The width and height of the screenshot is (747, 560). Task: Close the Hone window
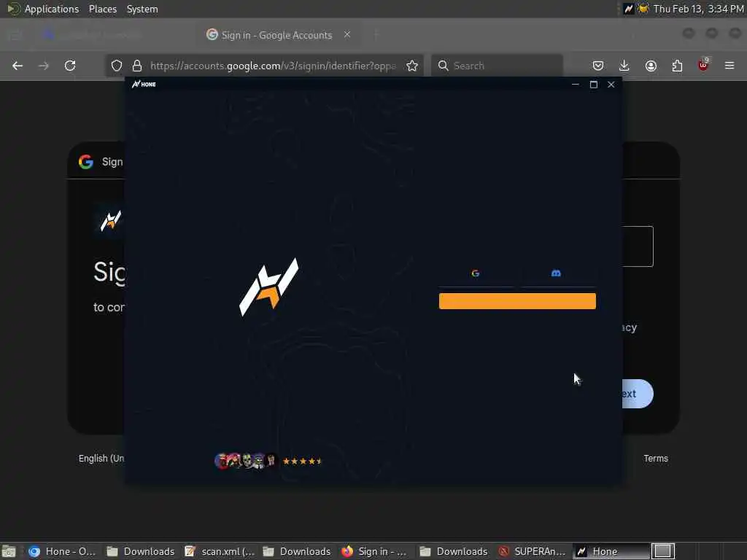point(611,85)
